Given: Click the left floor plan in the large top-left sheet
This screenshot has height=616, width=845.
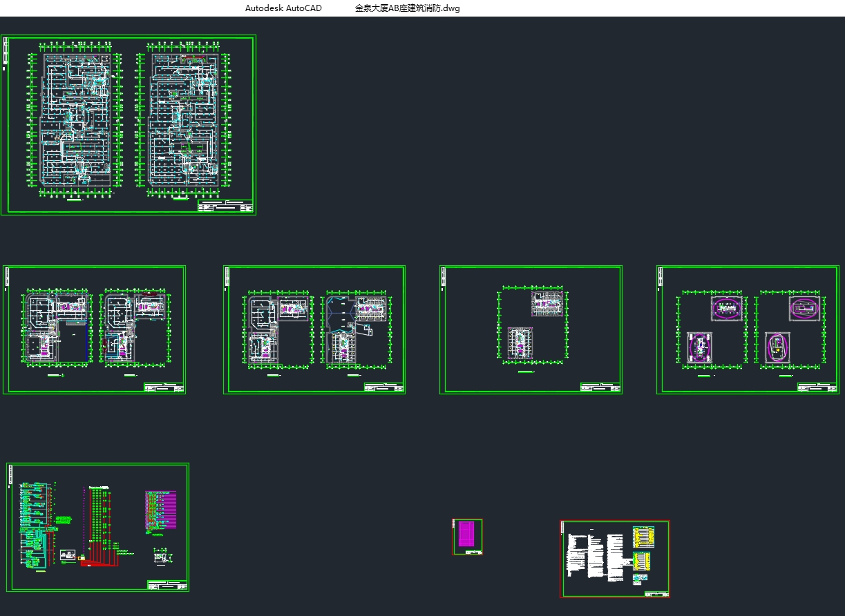Looking at the screenshot, I should coord(75,121).
